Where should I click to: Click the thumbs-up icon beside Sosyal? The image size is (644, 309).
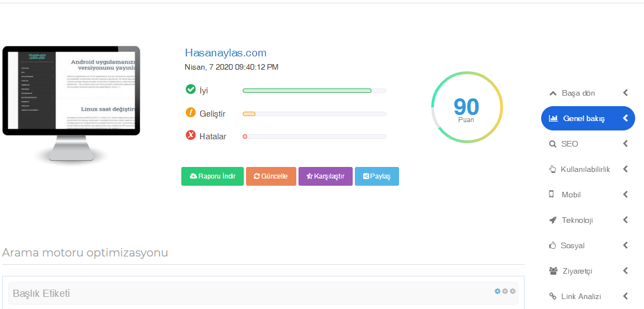click(x=552, y=245)
